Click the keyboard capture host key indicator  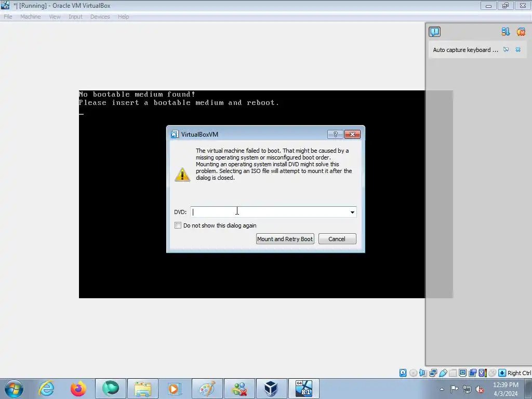pos(502,373)
